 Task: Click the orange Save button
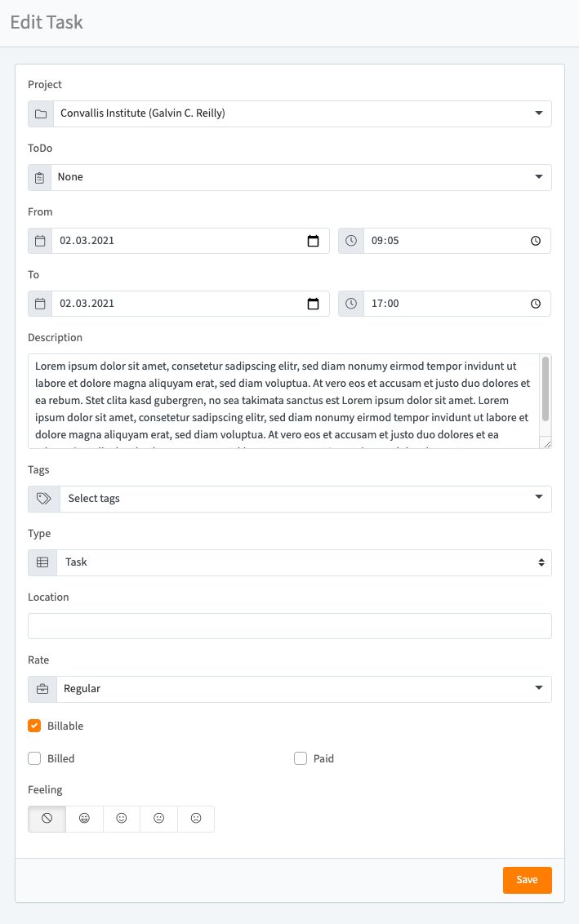527,880
